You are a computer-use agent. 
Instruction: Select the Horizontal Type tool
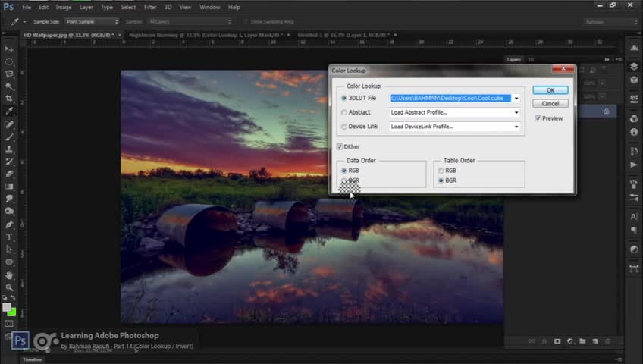tap(9, 237)
